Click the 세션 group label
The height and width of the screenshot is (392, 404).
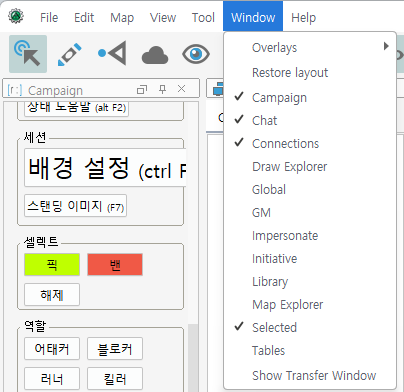(35, 137)
